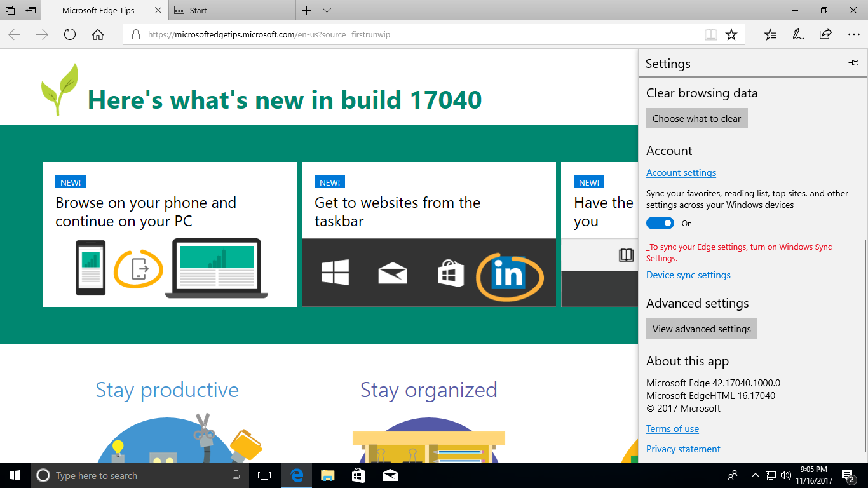The width and height of the screenshot is (868, 488).
Task: Open Reading view book icon
Action: (711, 35)
